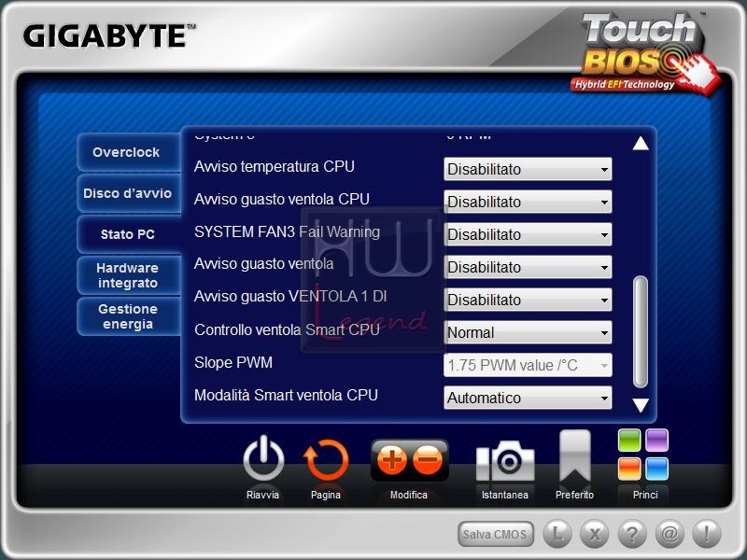
Task: Click the Pagina refresh icon
Action: pyautogui.click(x=326, y=460)
